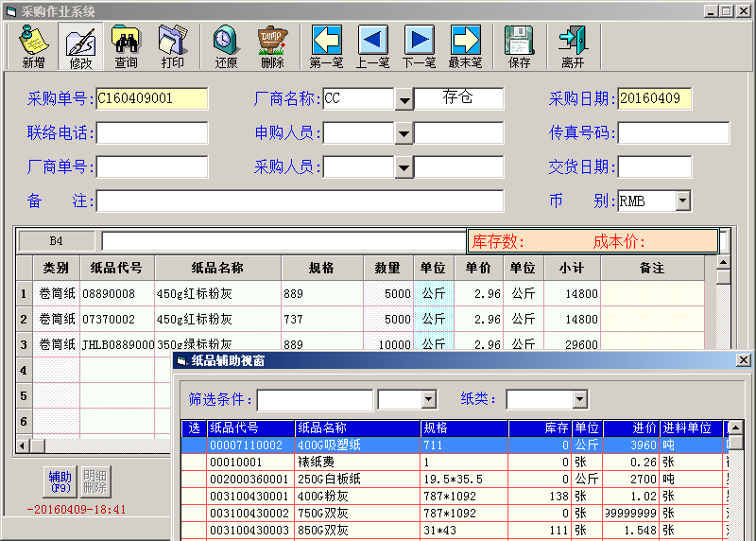This screenshot has width=756, height=541.
Task: Click cell 07370002 in purchase grid
Action: pyautogui.click(x=117, y=319)
